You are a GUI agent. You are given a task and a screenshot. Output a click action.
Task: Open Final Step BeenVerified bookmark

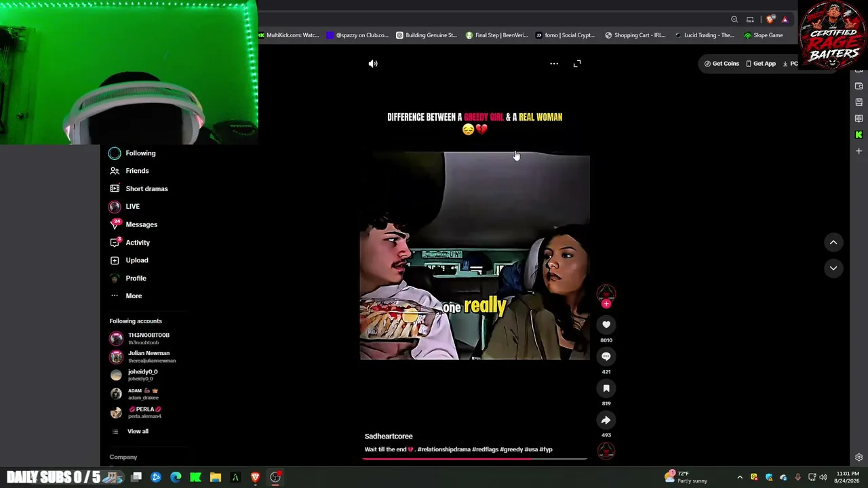pos(496,35)
